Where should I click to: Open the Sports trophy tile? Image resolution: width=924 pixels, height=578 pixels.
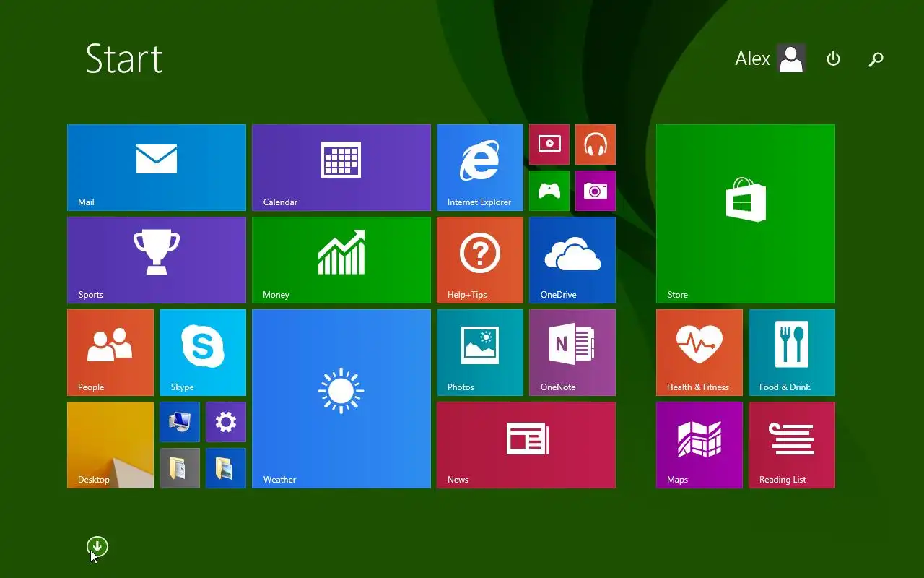point(157,260)
